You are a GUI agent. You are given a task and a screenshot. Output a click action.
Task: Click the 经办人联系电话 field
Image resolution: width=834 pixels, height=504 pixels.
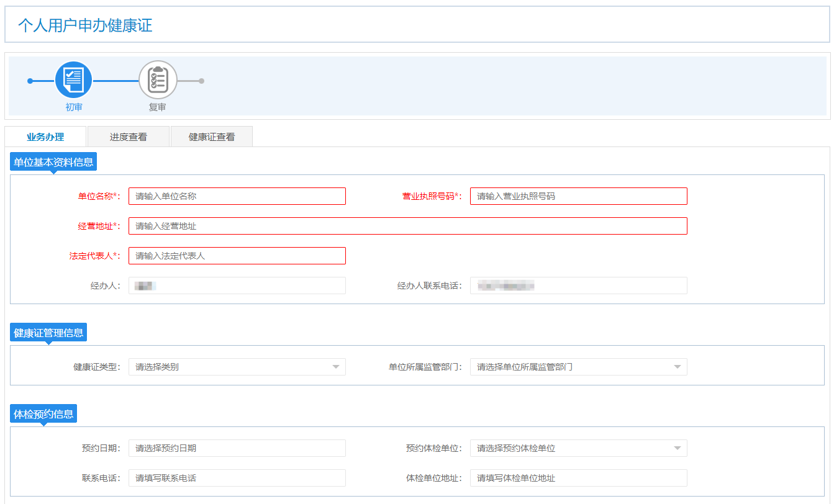click(578, 286)
